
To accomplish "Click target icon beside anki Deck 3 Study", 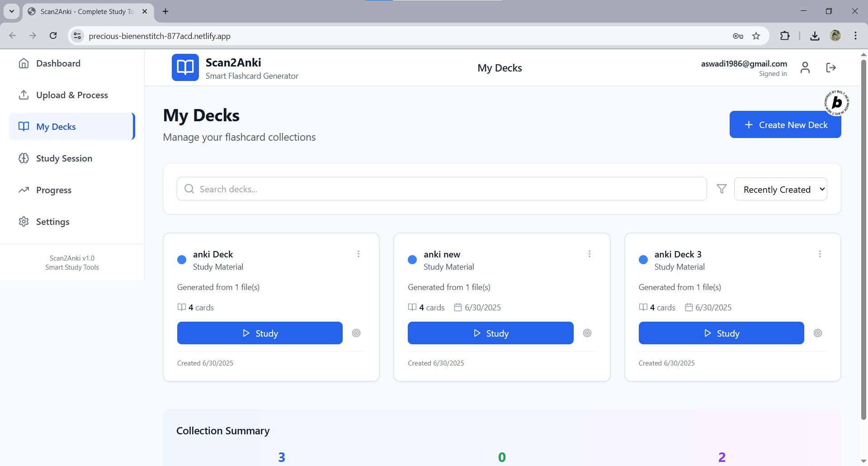I will tap(818, 333).
